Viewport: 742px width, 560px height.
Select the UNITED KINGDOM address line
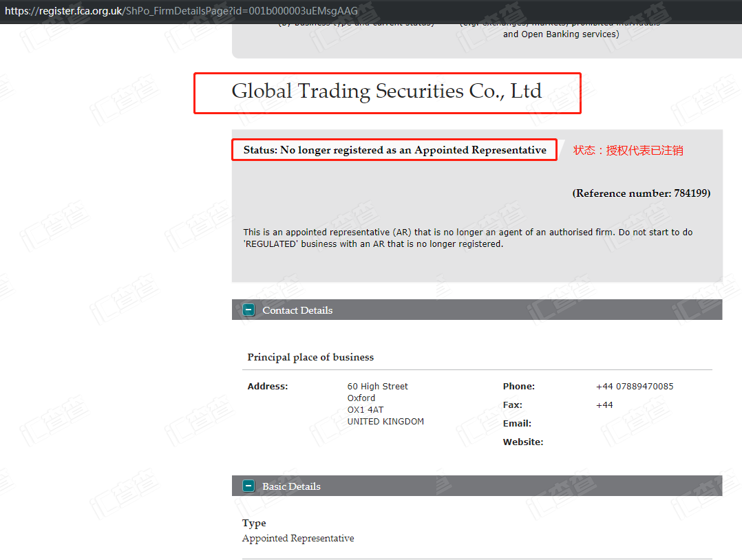pyautogui.click(x=385, y=422)
